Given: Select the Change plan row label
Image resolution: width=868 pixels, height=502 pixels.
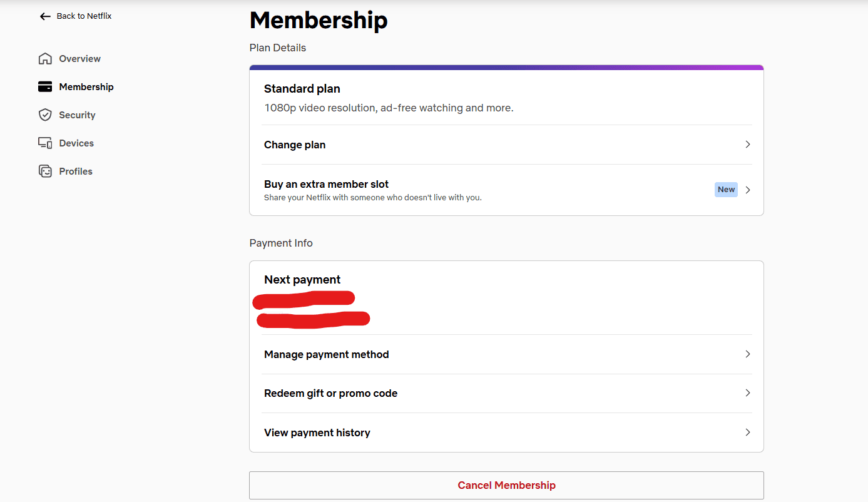Looking at the screenshot, I should click(295, 145).
